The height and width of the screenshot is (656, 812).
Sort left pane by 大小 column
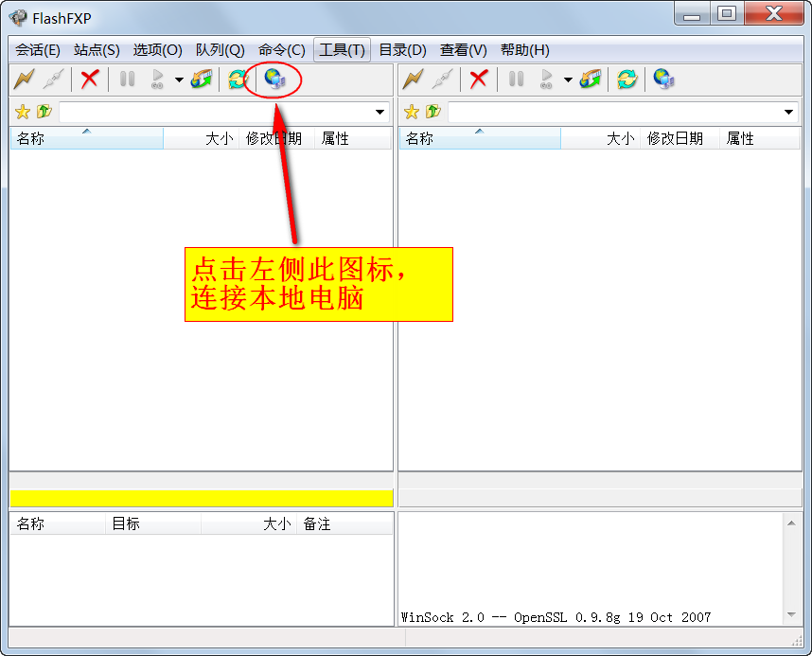point(201,138)
